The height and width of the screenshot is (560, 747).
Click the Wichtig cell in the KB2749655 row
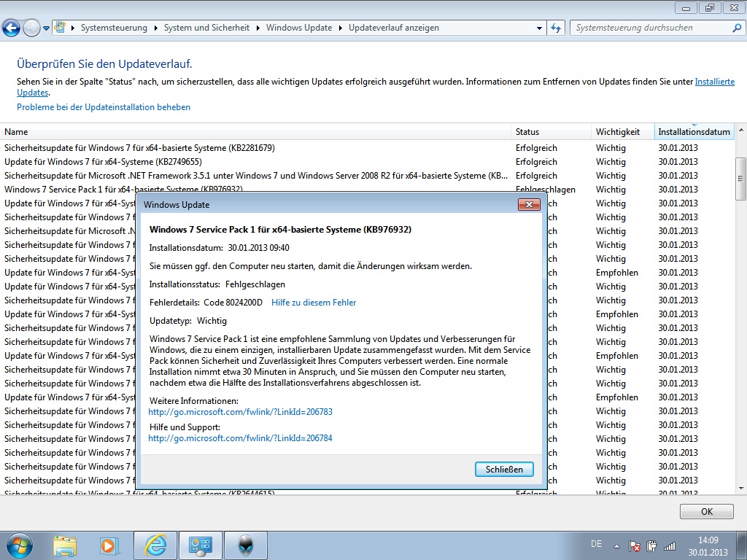(611, 162)
